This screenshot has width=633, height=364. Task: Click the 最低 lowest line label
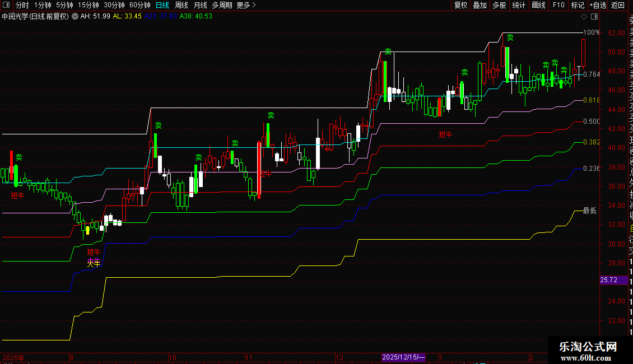590,211
